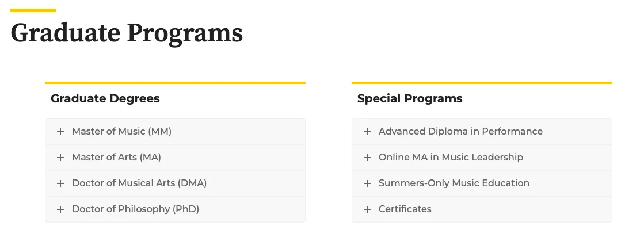Image resolution: width=644 pixels, height=241 pixels.
Task: Expand the Online MA in Music Leadership text
Action: (x=451, y=158)
